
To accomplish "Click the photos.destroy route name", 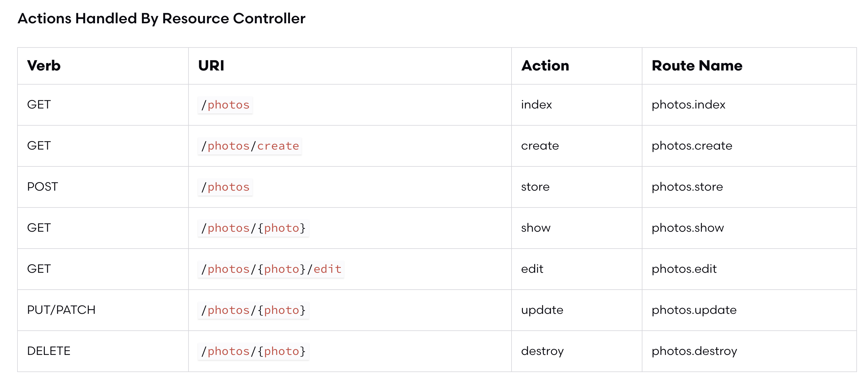I will [x=694, y=352].
